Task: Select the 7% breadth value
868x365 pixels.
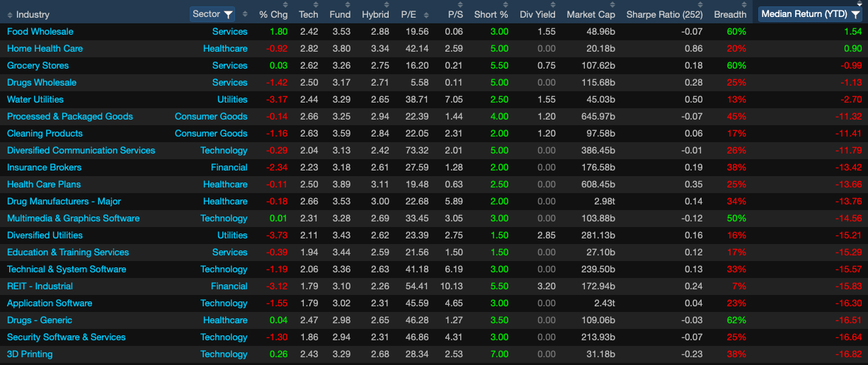Action: pyautogui.click(x=739, y=286)
